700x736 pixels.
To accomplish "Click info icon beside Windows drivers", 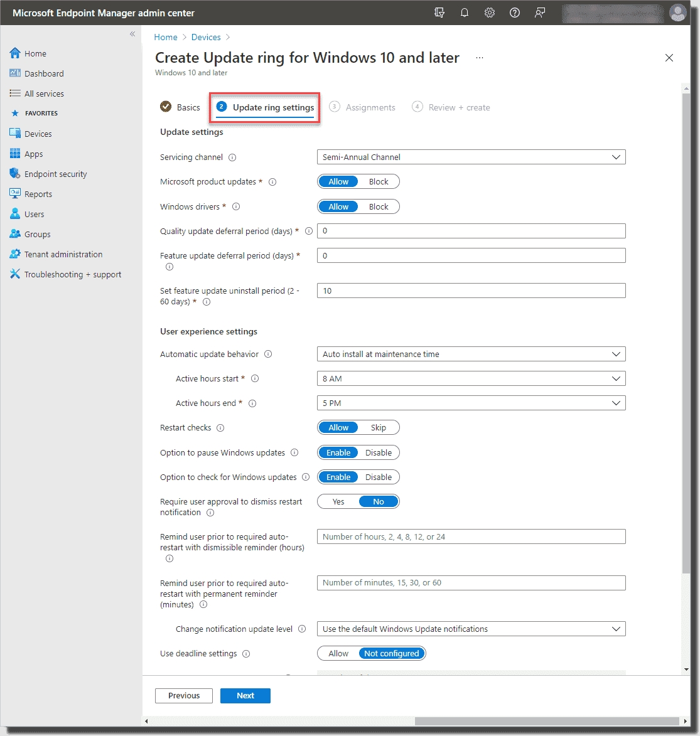I will point(236,206).
